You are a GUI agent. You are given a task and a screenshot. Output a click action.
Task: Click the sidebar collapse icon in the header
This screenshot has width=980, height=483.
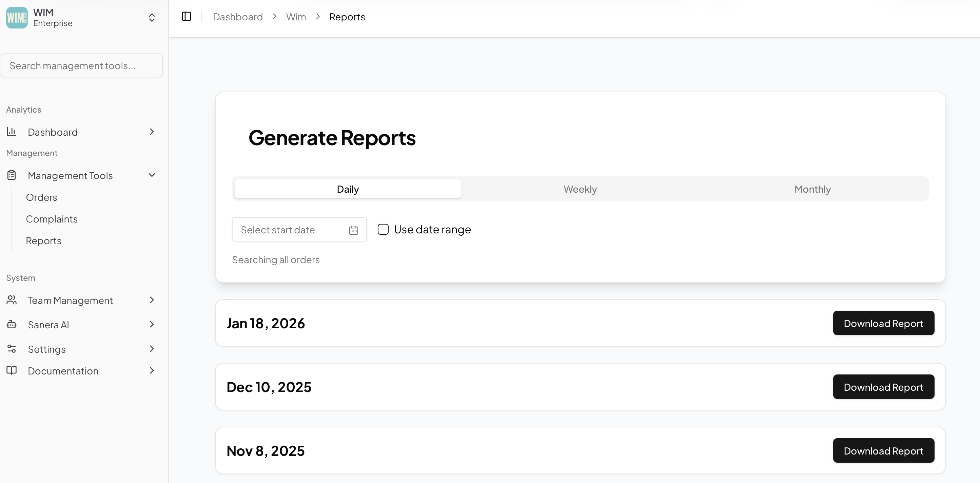186,16
